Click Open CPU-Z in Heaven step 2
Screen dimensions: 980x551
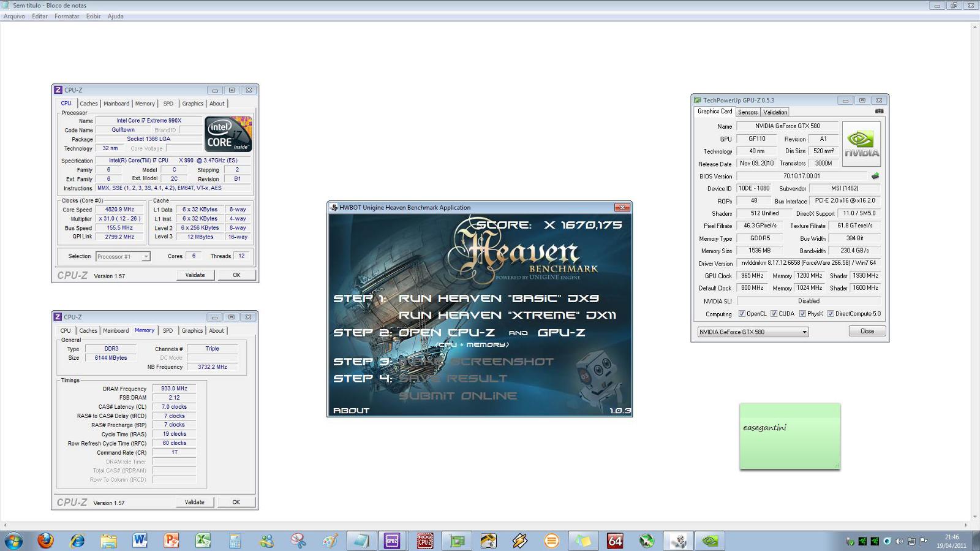[x=447, y=332]
